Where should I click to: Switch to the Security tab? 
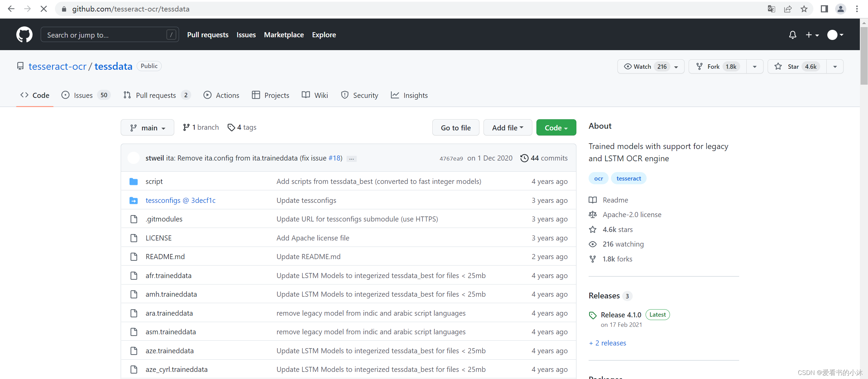[x=360, y=95]
